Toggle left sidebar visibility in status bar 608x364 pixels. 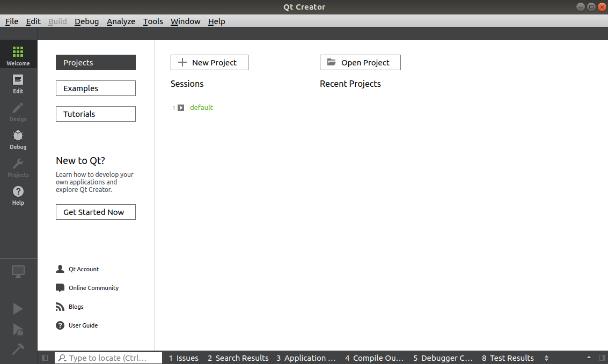[45, 358]
